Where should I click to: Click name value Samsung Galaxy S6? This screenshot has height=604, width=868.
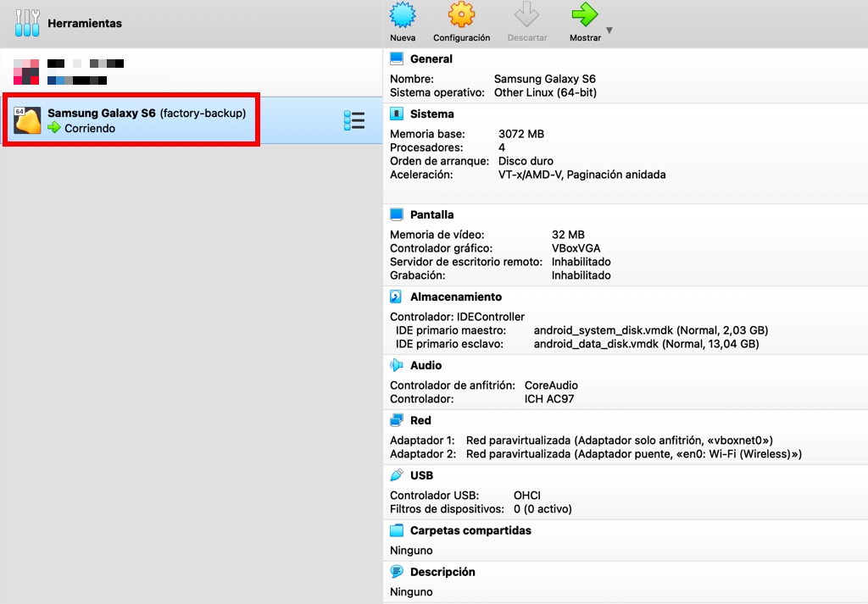(545, 79)
